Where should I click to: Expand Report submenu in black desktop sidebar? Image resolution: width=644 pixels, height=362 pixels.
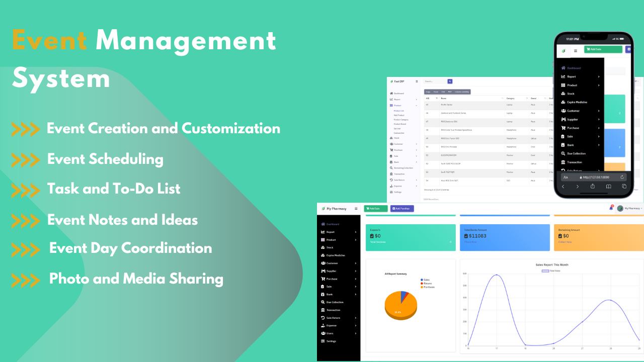pos(338,232)
